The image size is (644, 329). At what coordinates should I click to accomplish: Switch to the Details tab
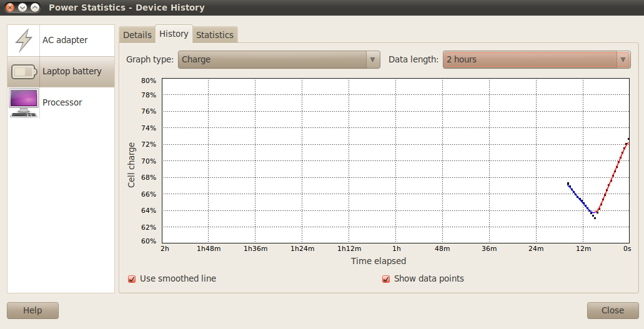[x=137, y=35]
